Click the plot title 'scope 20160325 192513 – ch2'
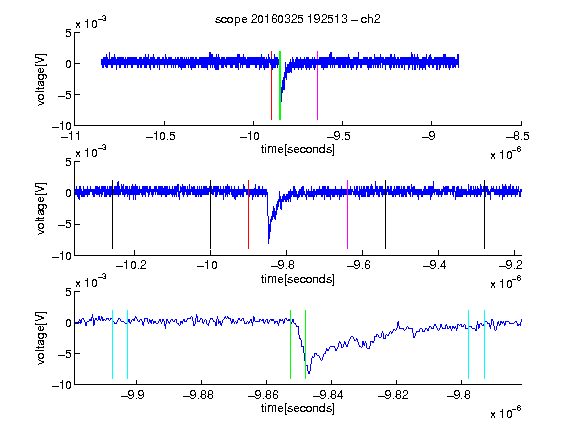 point(298,19)
